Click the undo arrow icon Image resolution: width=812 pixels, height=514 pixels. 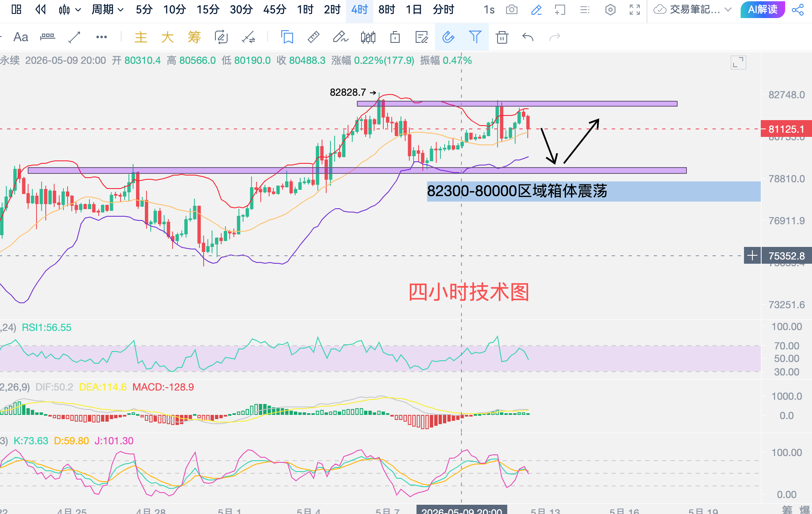point(528,37)
